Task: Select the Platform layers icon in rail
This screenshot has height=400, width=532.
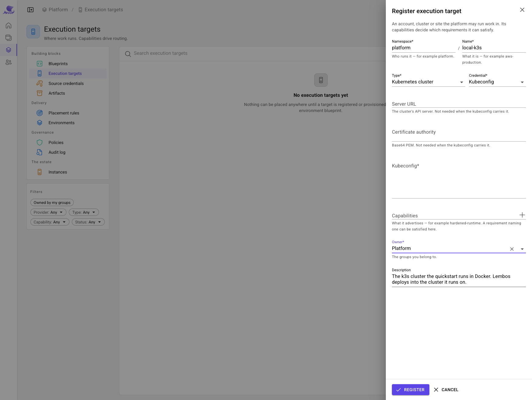Action: (x=9, y=50)
